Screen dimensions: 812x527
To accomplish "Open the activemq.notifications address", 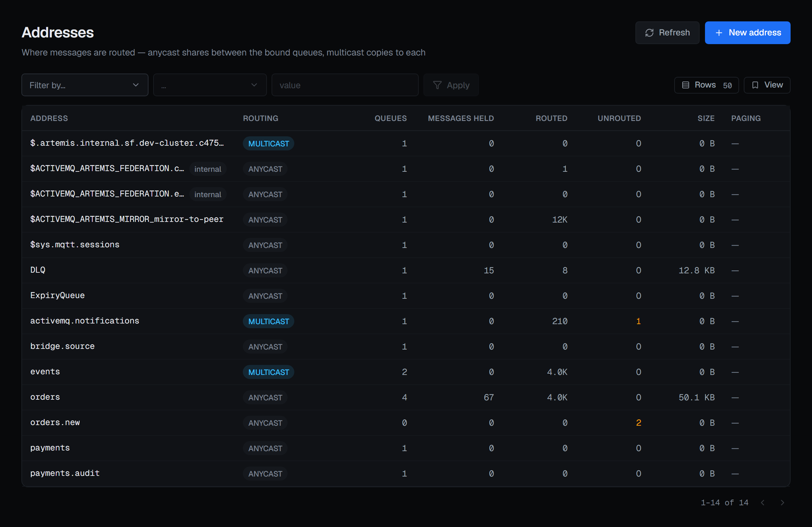I will pos(85,321).
